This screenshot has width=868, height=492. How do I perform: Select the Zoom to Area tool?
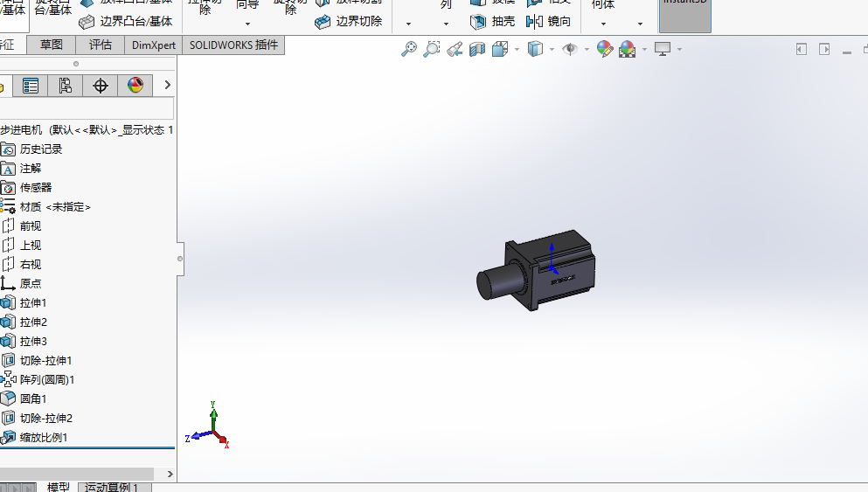tap(431, 49)
